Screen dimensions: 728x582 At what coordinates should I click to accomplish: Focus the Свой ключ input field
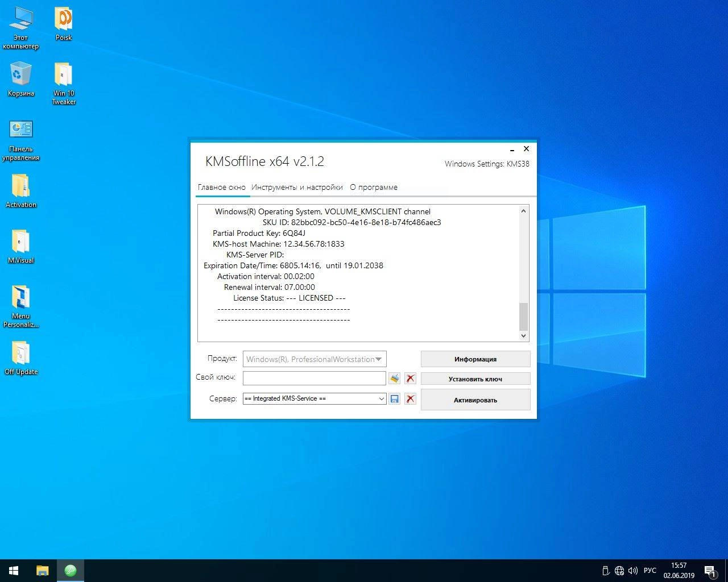tap(315, 378)
